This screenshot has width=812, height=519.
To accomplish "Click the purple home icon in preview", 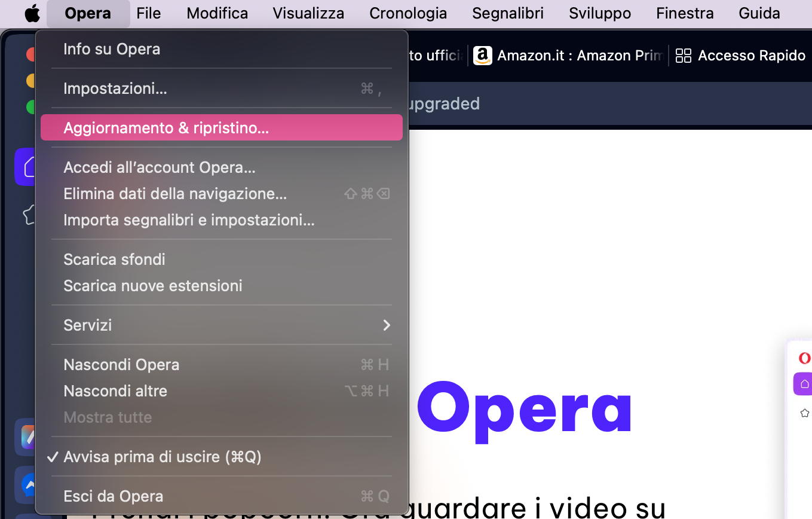I will (x=804, y=384).
